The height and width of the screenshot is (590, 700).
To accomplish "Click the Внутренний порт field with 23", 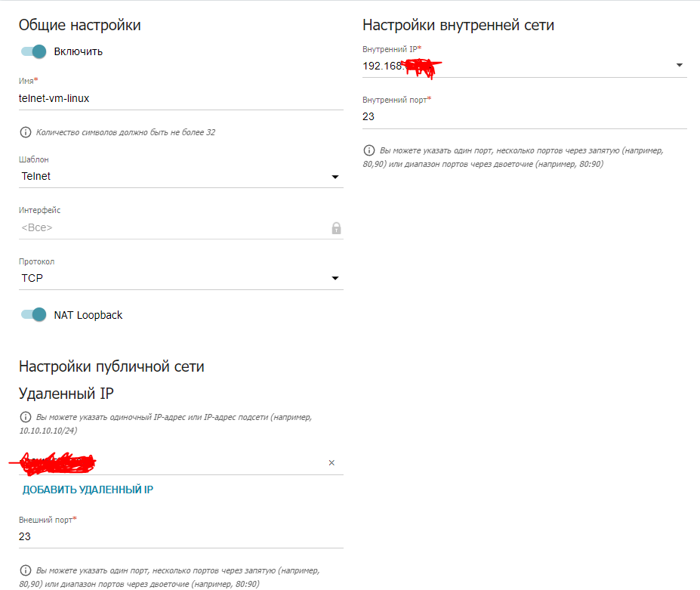I will (x=525, y=116).
